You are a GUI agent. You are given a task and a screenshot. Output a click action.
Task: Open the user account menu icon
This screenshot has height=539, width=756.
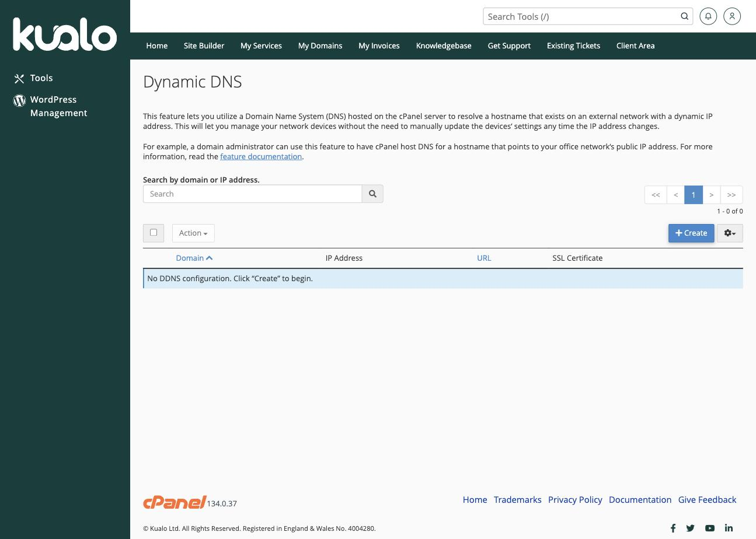pos(732,16)
